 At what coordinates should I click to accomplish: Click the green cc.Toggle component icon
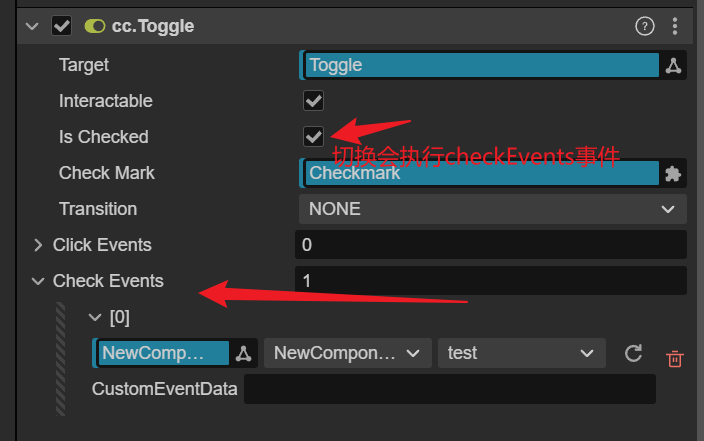[x=96, y=27]
